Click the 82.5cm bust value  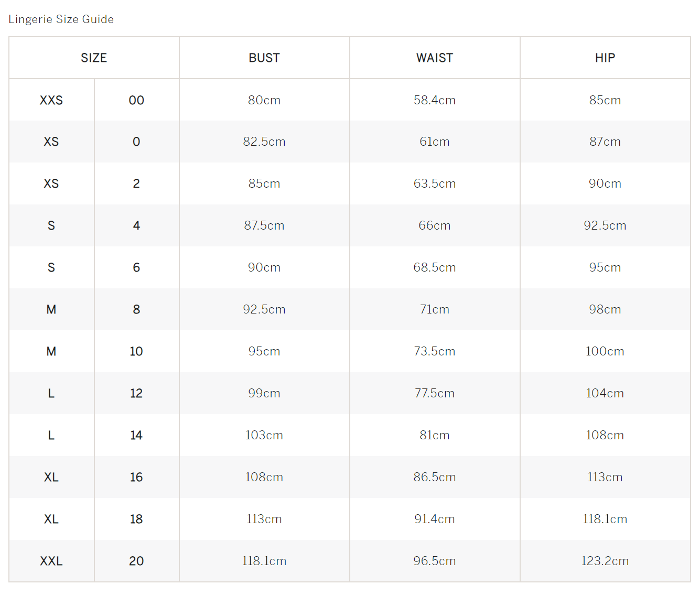point(264,142)
